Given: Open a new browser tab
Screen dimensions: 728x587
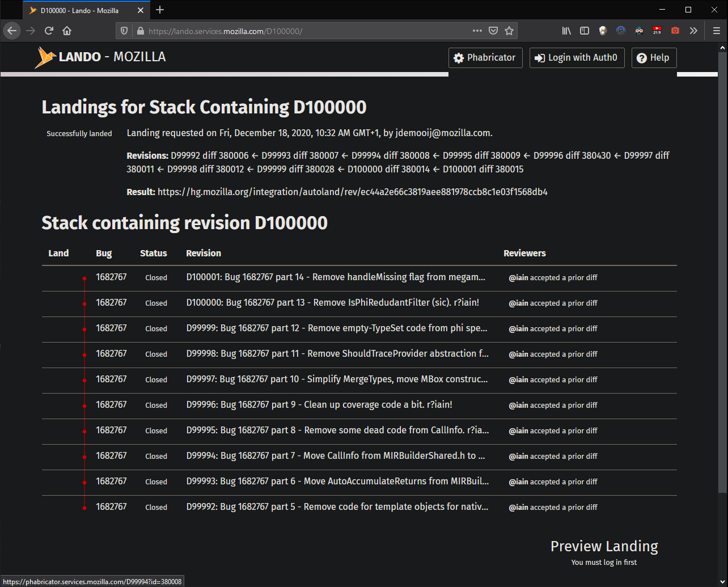Looking at the screenshot, I should point(159,10).
